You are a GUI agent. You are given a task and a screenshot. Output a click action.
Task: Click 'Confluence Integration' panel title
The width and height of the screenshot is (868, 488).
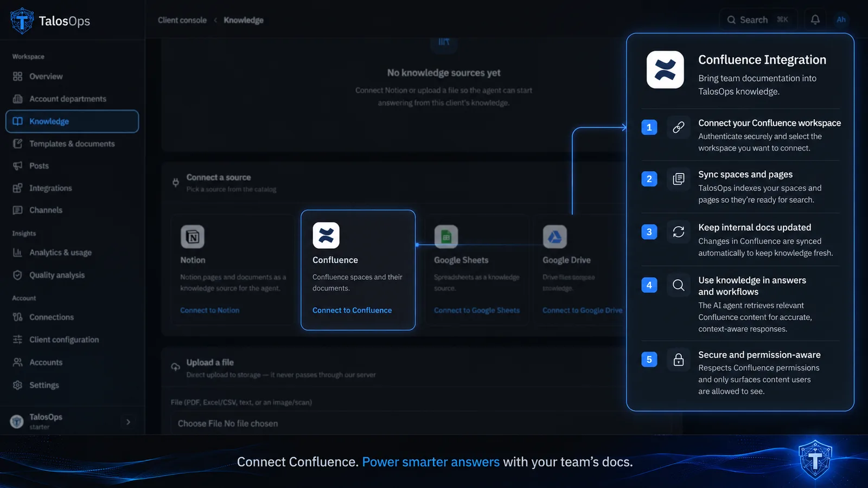pyautogui.click(x=762, y=60)
